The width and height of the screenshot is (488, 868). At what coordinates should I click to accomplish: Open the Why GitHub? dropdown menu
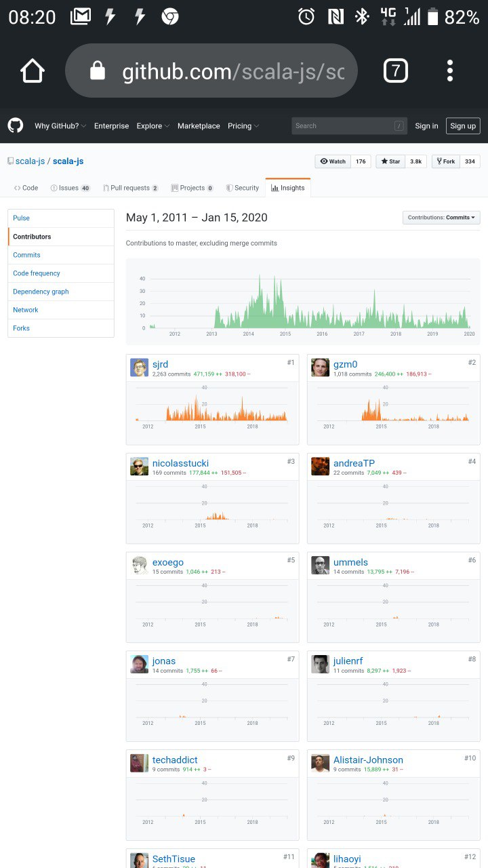[x=61, y=126]
